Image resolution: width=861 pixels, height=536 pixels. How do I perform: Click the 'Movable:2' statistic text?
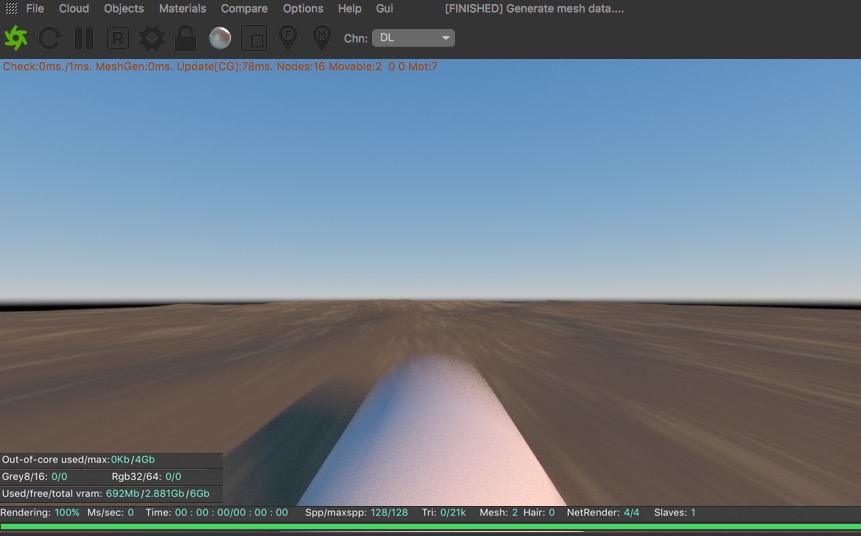coord(355,66)
